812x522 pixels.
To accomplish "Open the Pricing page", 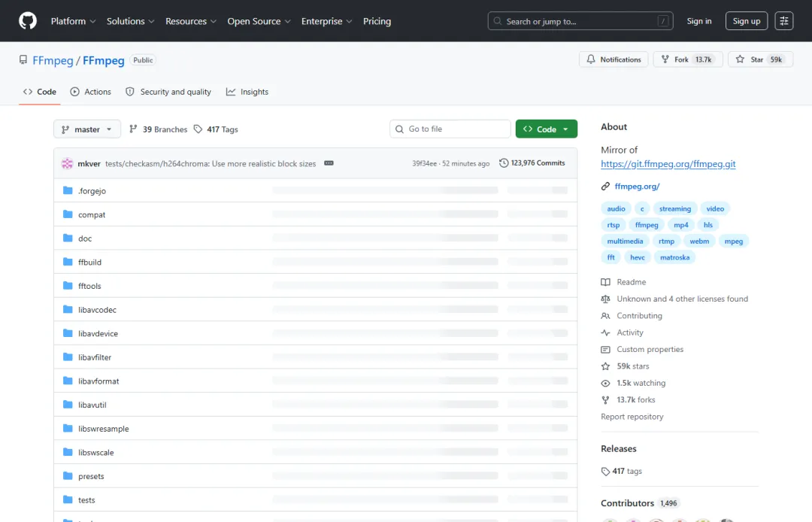I will pos(377,21).
